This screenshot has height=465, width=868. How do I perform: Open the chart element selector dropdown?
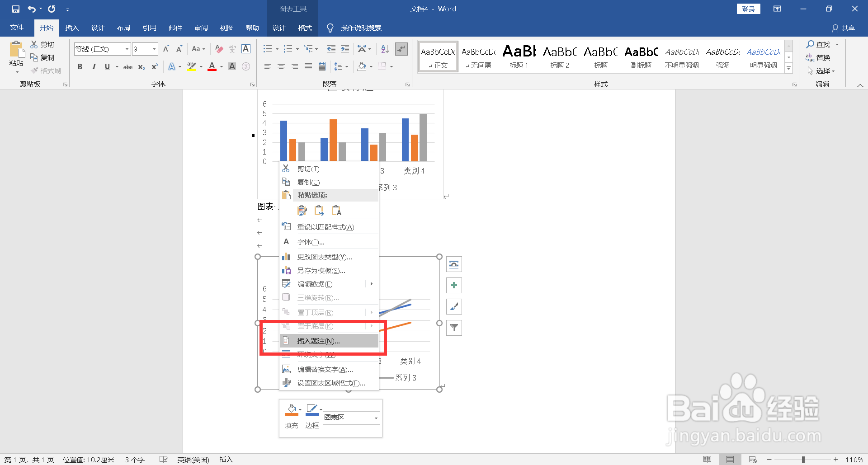[x=376, y=418]
